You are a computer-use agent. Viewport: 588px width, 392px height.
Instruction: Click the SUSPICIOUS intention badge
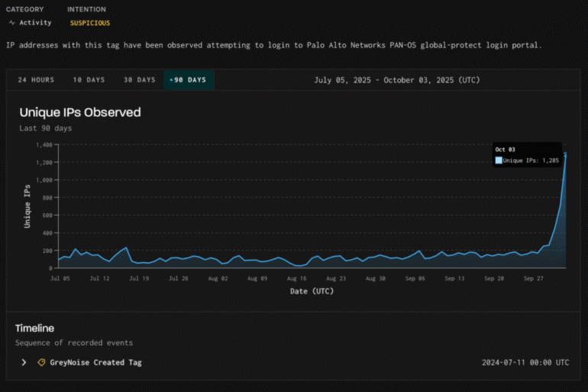(89, 23)
